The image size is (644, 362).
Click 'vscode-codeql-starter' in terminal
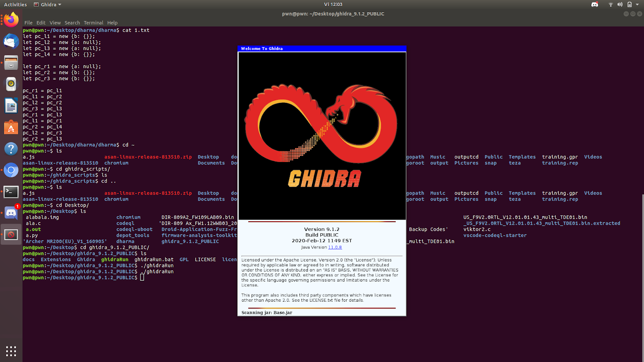point(495,235)
